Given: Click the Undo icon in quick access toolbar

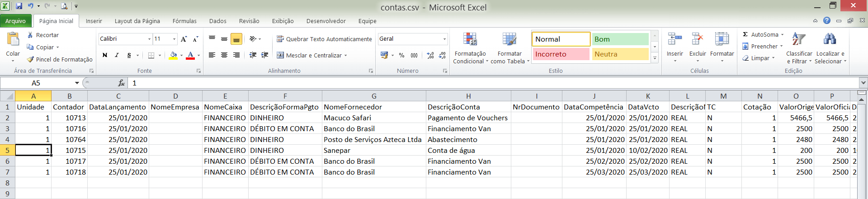Looking at the screenshot, I should 30,6.
